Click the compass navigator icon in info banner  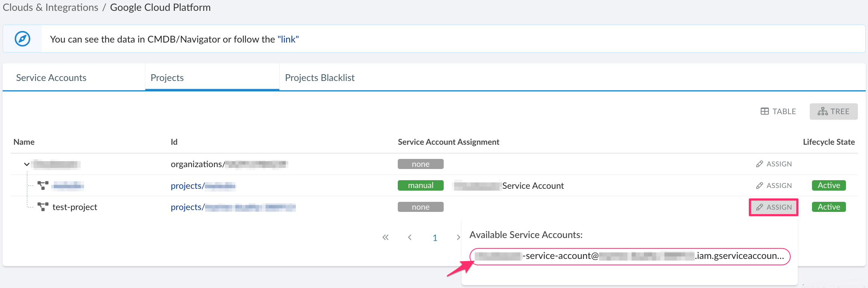(x=22, y=39)
